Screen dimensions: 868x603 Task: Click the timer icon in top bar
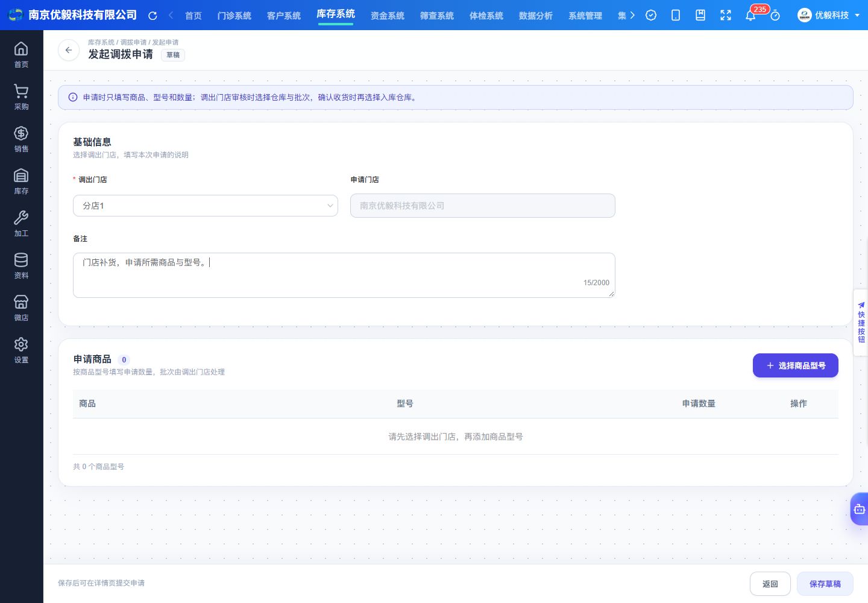(775, 16)
